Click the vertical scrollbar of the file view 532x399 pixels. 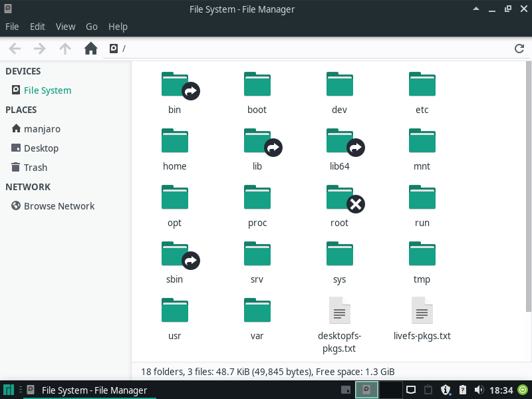pos(528,187)
